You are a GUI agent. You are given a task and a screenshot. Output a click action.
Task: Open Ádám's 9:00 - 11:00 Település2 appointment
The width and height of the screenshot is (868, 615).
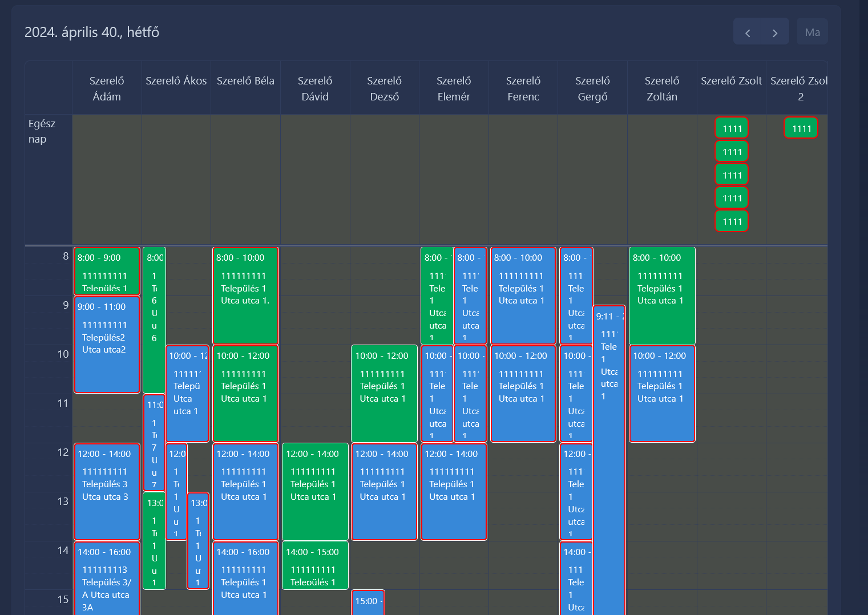[107, 345]
